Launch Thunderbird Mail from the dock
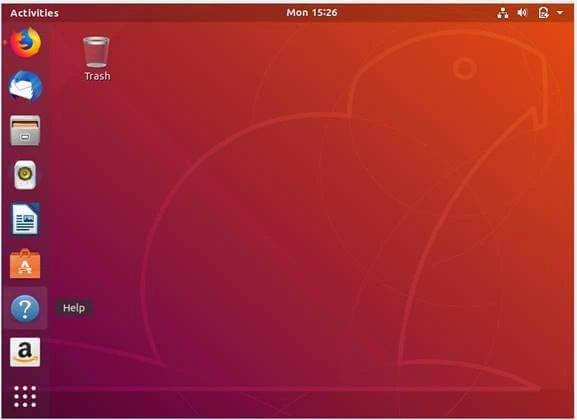Screen dimensions: 577x420 coord(25,87)
